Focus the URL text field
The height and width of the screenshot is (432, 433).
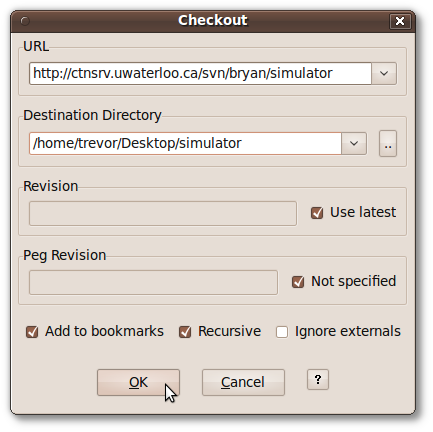[x=200, y=73]
